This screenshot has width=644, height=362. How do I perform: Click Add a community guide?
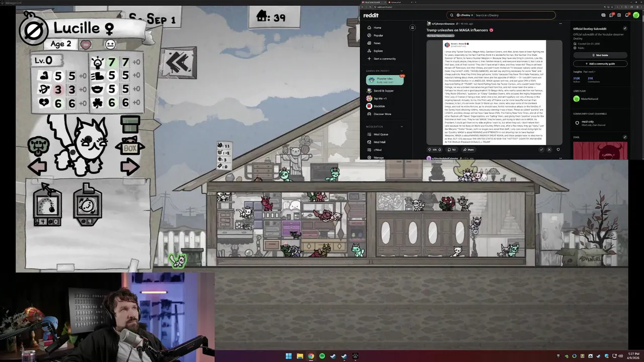pos(600,64)
